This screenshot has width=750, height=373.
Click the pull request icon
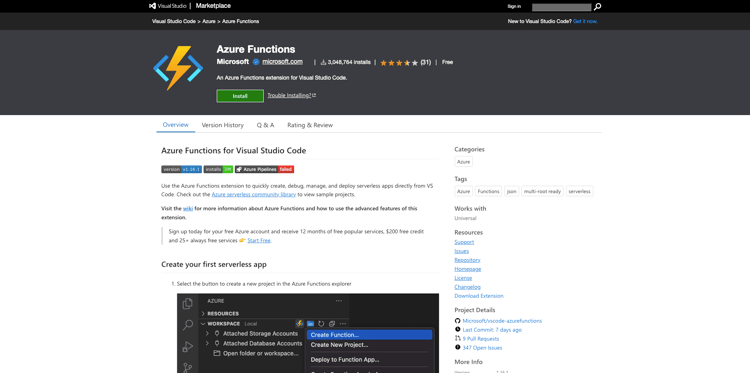point(458,339)
